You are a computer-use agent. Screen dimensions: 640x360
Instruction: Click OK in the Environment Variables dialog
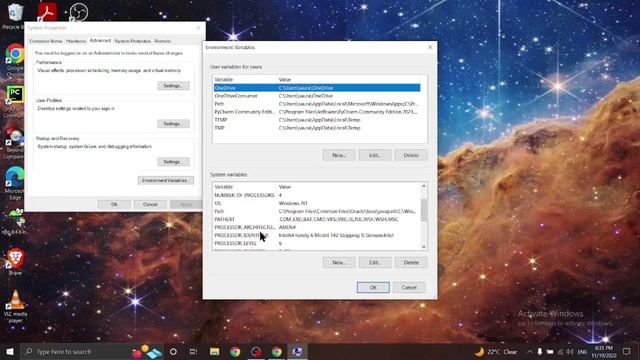pos(373,287)
